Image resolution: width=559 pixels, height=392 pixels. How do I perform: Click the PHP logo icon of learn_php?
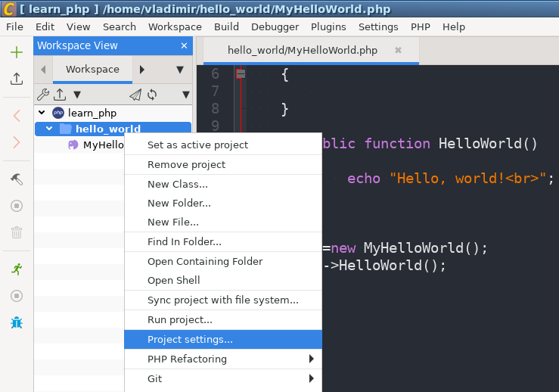(x=58, y=113)
